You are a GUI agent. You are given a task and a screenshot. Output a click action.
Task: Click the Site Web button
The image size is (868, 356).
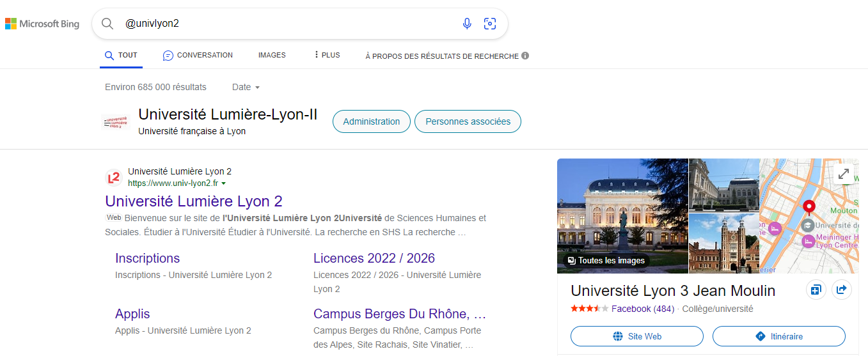click(636, 336)
